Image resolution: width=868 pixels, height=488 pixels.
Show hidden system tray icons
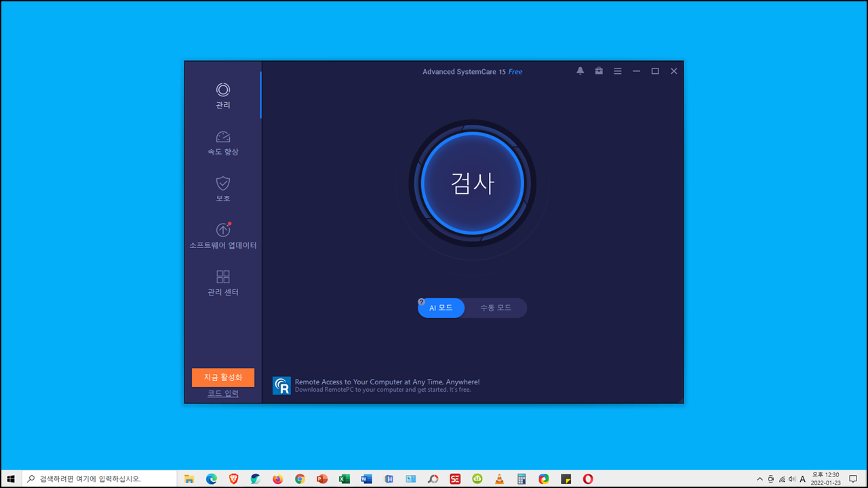click(759, 479)
